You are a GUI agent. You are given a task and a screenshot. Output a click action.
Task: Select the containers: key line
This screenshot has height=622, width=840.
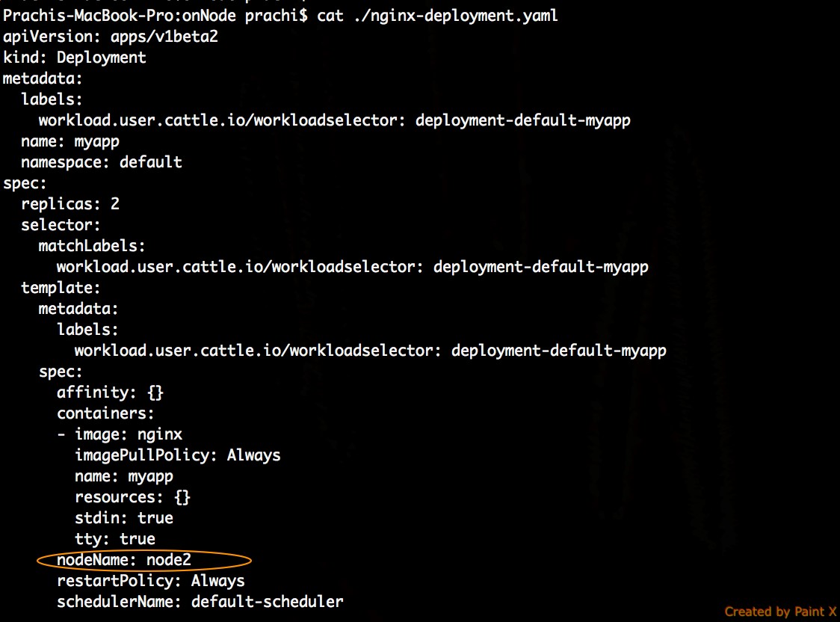[105, 413]
